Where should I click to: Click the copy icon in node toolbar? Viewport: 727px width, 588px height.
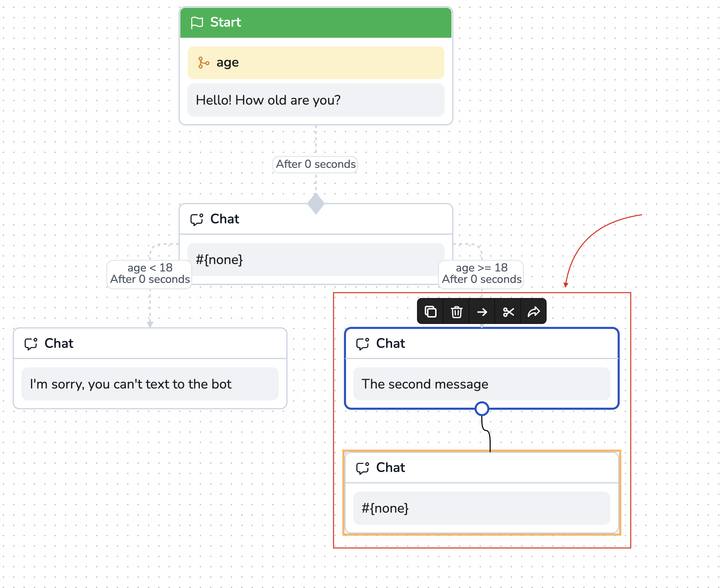[430, 311]
